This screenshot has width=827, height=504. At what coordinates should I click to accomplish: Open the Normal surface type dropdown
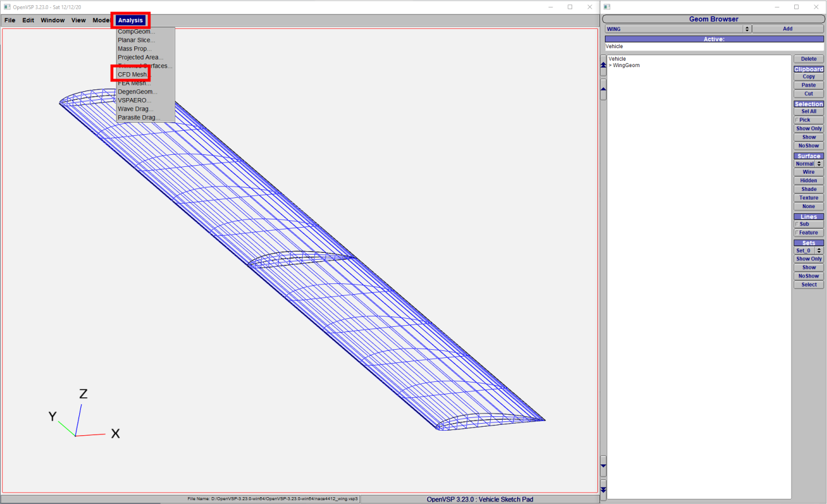[x=809, y=164]
